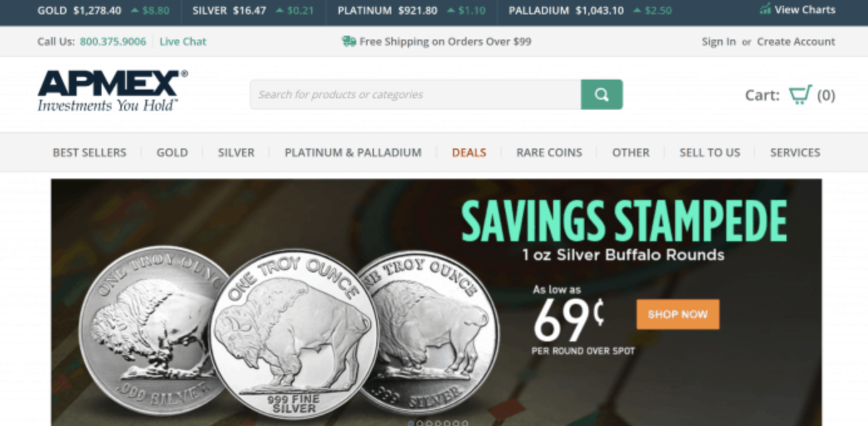Focus the product search field
Screen dimensions: 868x426
tap(415, 95)
